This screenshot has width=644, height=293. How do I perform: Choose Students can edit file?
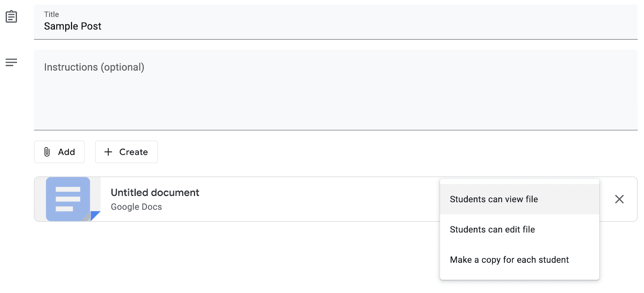click(x=520, y=229)
